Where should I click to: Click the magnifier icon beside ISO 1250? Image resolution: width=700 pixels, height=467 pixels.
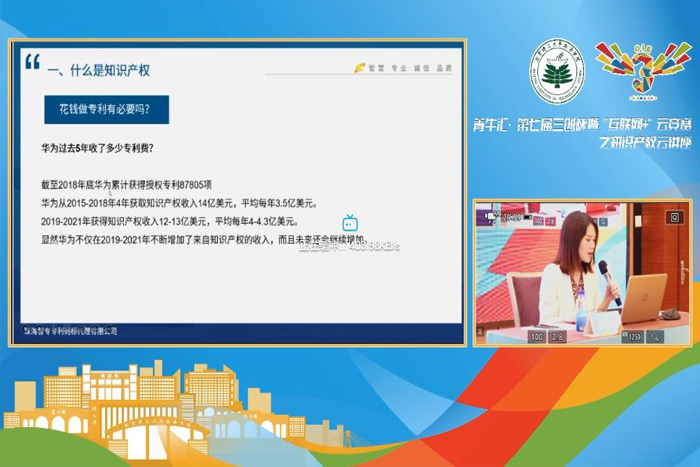[x=655, y=337]
